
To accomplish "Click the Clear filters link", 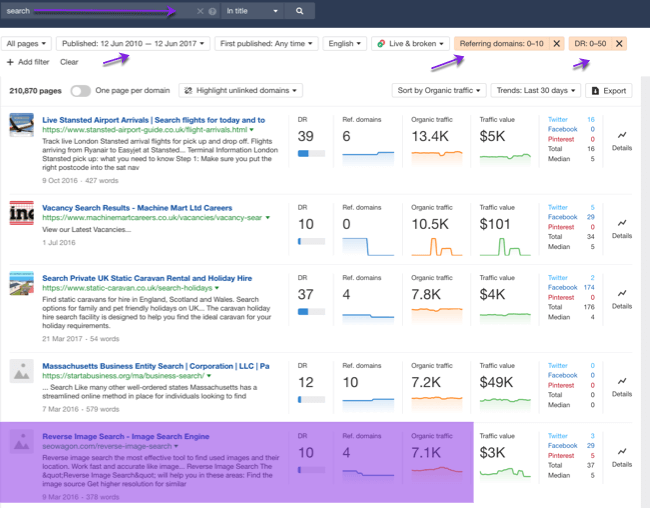I will pyautogui.click(x=69, y=62).
